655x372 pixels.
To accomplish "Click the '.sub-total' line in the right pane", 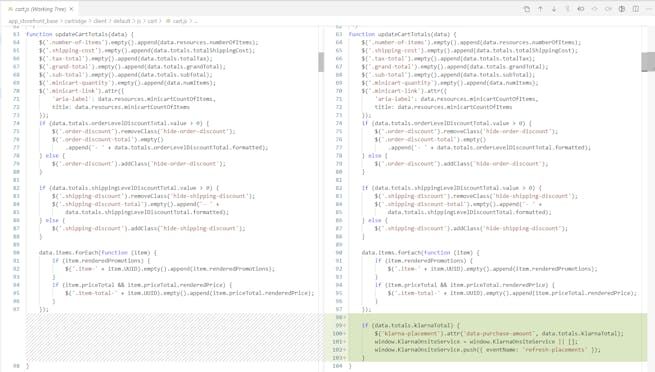I will tap(448, 75).
